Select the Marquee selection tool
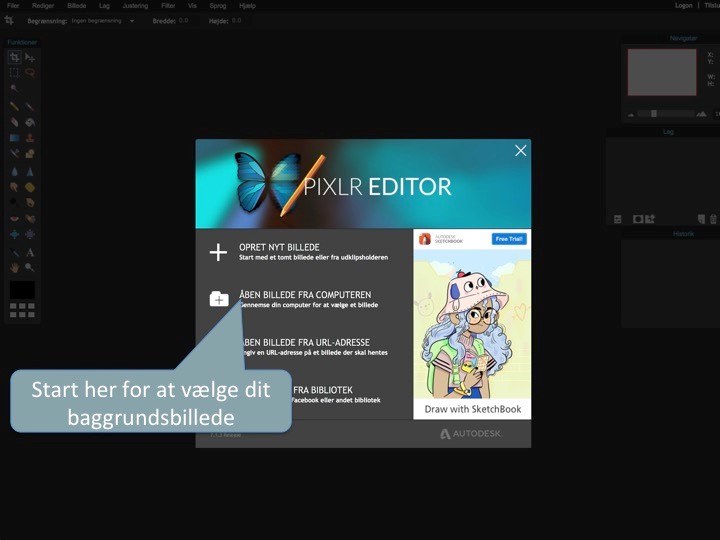Viewport: 720px width, 540px height. pos(15,73)
